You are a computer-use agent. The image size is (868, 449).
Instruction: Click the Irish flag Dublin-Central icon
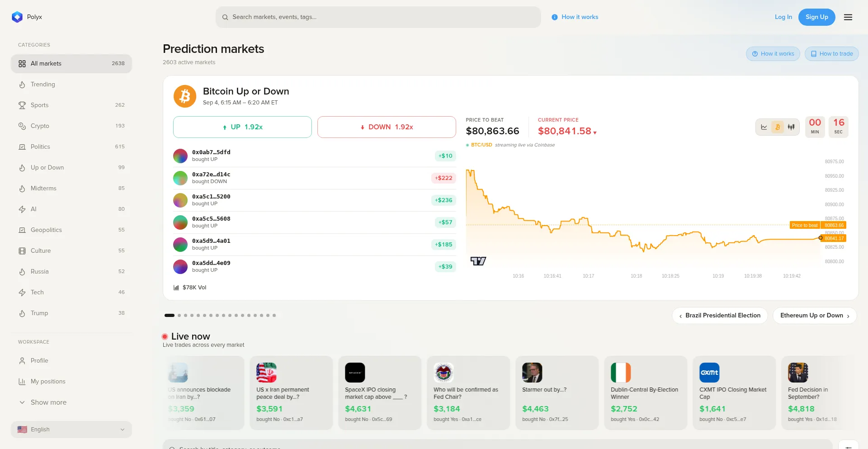(x=621, y=373)
